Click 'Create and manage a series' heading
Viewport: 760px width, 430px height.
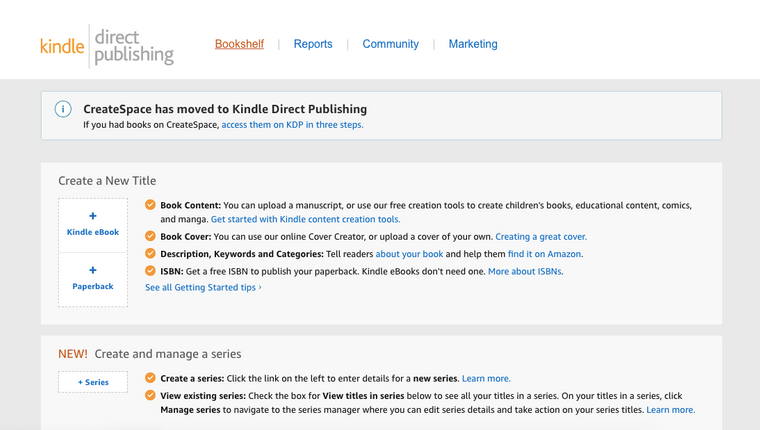click(168, 354)
